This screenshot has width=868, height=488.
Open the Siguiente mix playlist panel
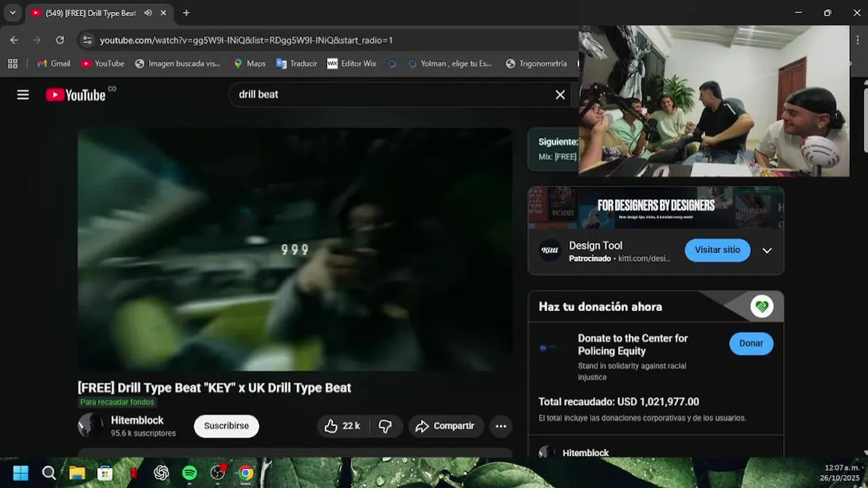coord(553,149)
